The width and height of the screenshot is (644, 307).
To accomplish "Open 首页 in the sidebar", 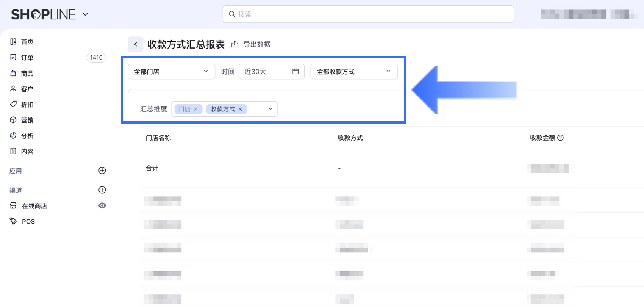I will coord(27,42).
